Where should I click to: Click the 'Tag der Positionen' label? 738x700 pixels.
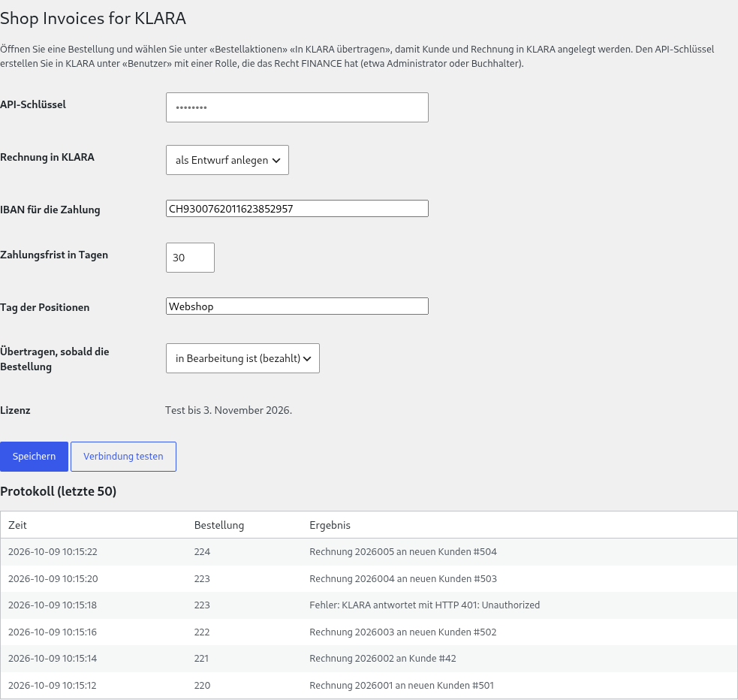click(x=45, y=307)
